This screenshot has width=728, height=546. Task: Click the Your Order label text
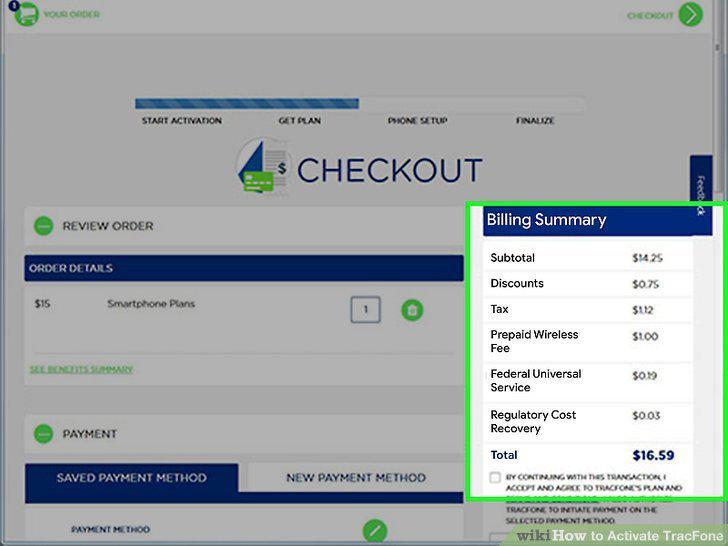[71, 14]
